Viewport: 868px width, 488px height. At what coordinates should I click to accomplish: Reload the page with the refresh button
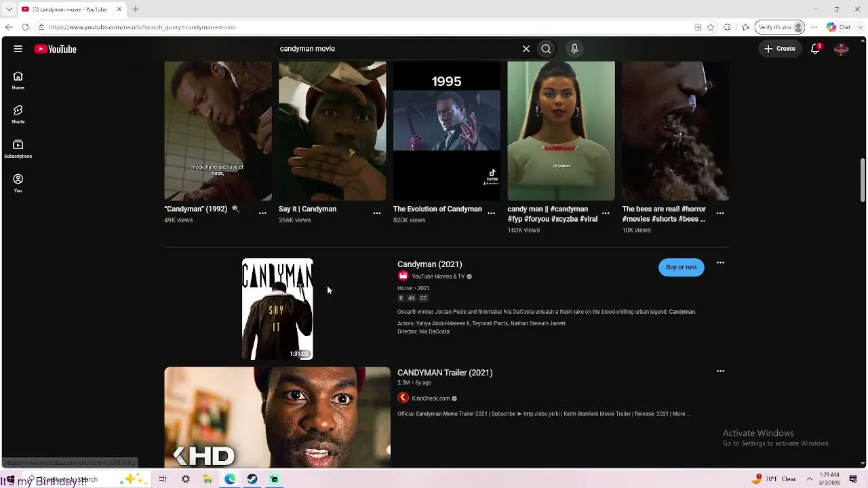[25, 27]
